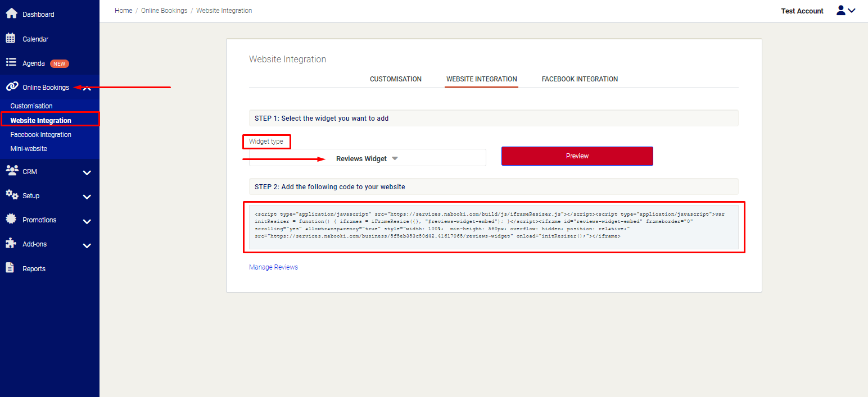The width and height of the screenshot is (868, 397).
Task: Open the Reports menu item
Action: [34, 269]
